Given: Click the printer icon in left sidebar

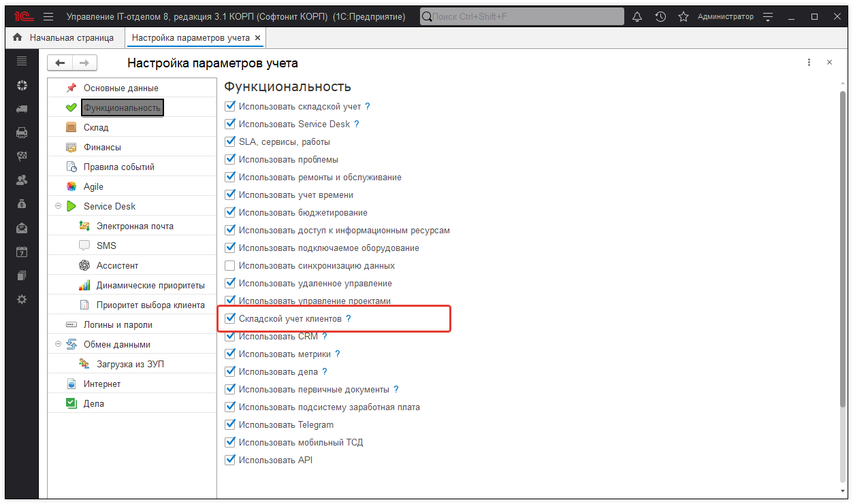Looking at the screenshot, I should (x=22, y=133).
